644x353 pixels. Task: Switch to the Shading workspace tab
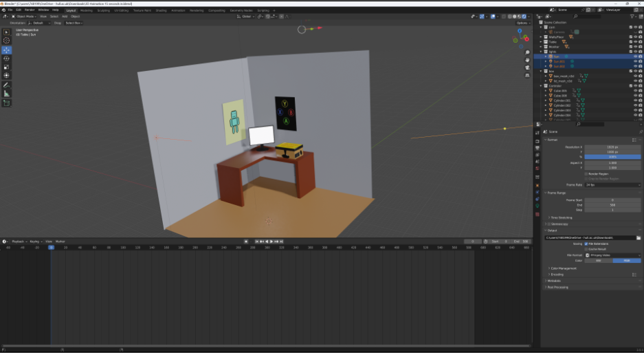click(160, 10)
